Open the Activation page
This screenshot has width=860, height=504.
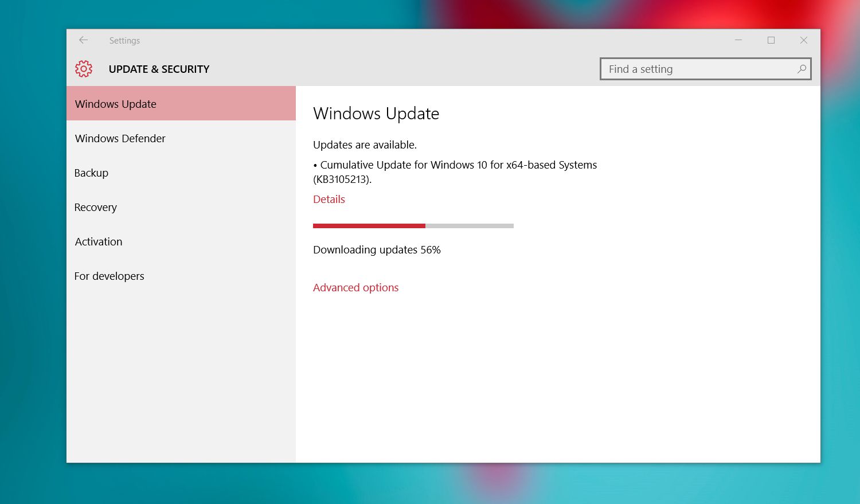coord(181,241)
